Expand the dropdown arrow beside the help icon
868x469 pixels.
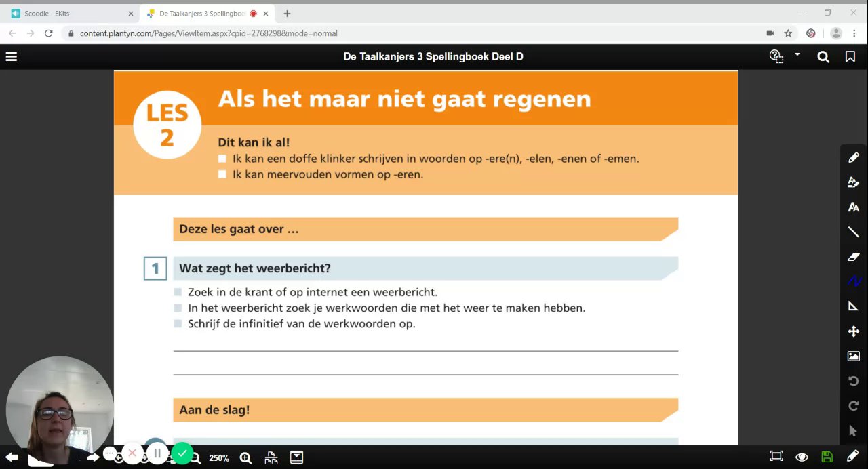click(x=797, y=54)
